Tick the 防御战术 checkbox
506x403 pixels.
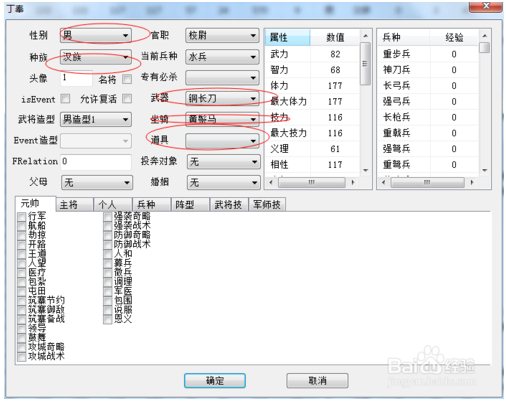[x=108, y=245]
